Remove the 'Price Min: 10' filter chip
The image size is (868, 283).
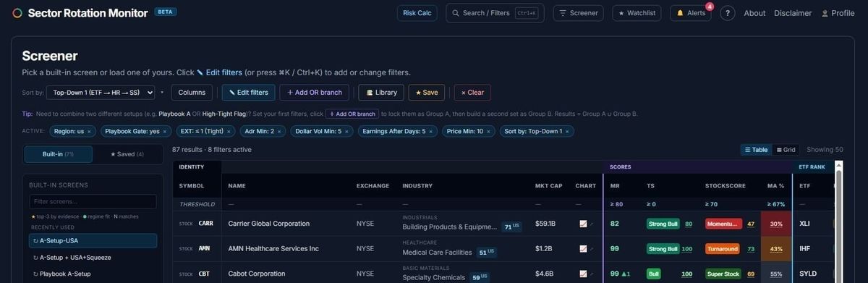coord(488,132)
